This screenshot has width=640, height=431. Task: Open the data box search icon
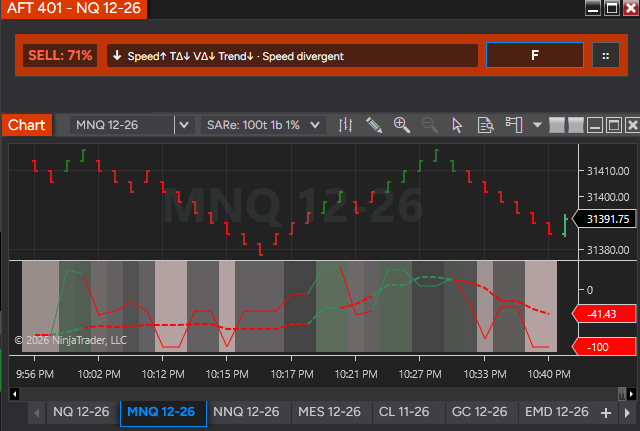(485, 125)
